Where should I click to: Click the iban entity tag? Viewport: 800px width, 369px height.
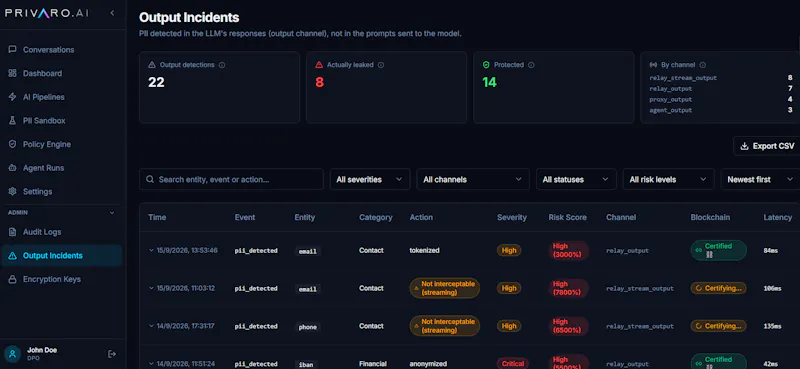[306, 364]
